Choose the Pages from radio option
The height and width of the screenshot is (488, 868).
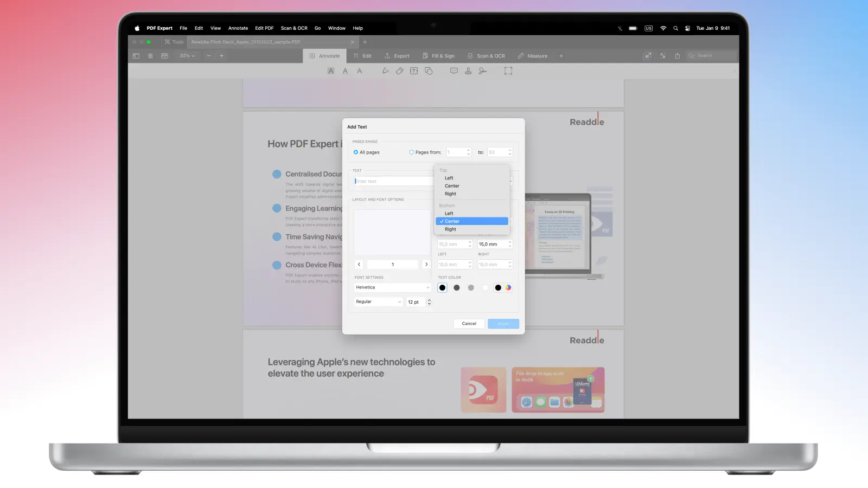412,152
